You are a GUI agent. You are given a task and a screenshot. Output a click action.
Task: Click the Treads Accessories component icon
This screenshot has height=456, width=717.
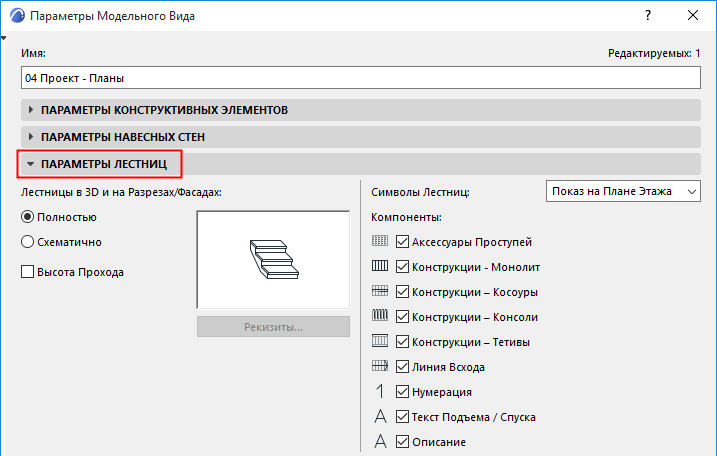[x=379, y=242]
